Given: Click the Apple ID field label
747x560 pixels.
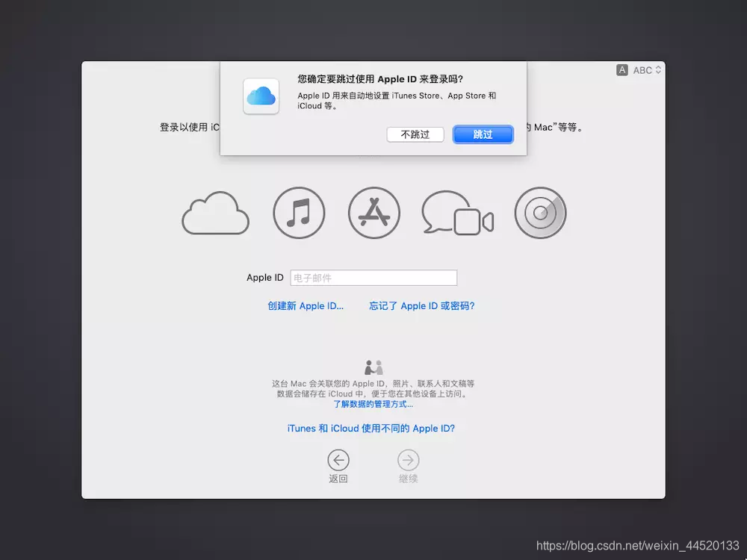Looking at the screenshot, I should (265, 278).
